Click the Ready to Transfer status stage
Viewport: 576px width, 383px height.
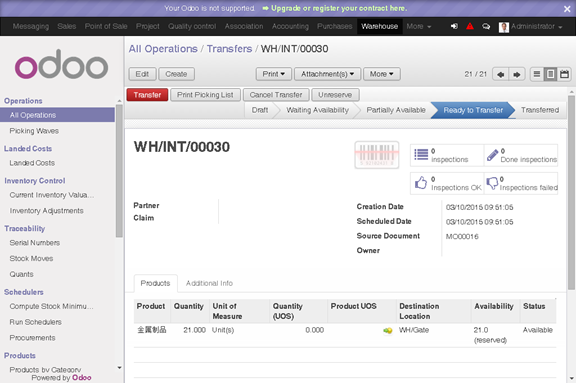473,110
